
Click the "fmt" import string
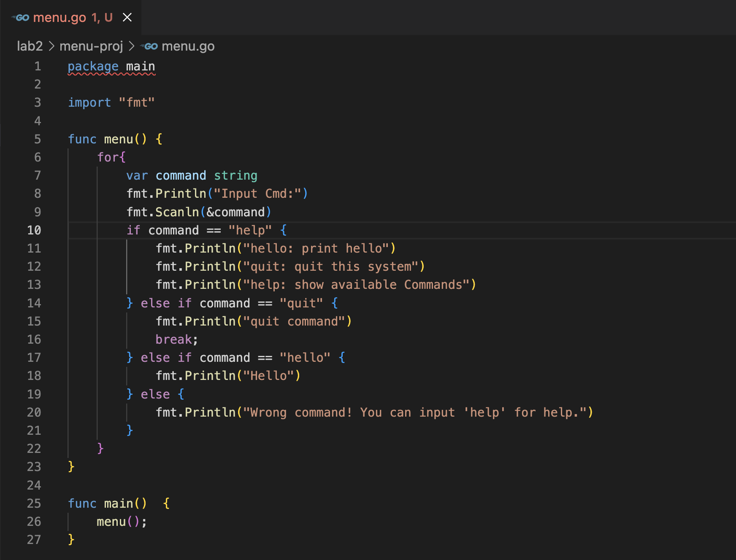click(137, 103)
